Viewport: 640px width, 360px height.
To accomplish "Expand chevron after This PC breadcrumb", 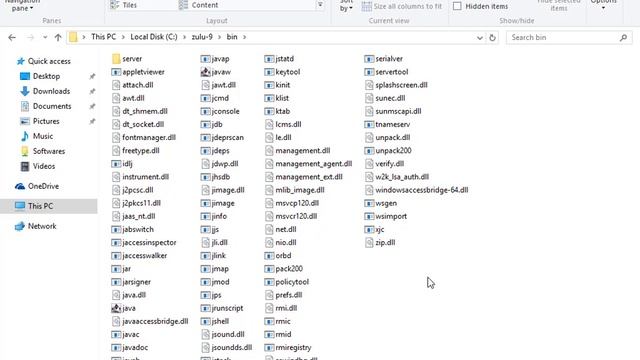I will coord(123,37).
